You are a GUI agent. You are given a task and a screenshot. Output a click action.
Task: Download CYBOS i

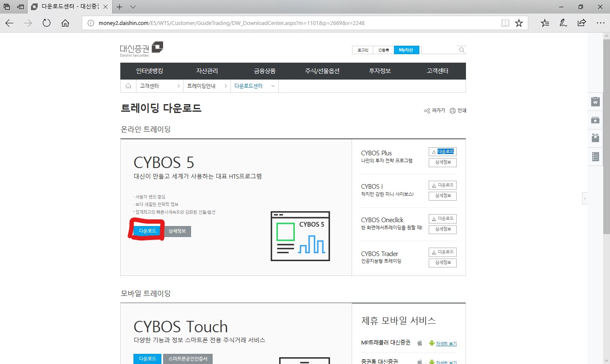tap(443, 185)
